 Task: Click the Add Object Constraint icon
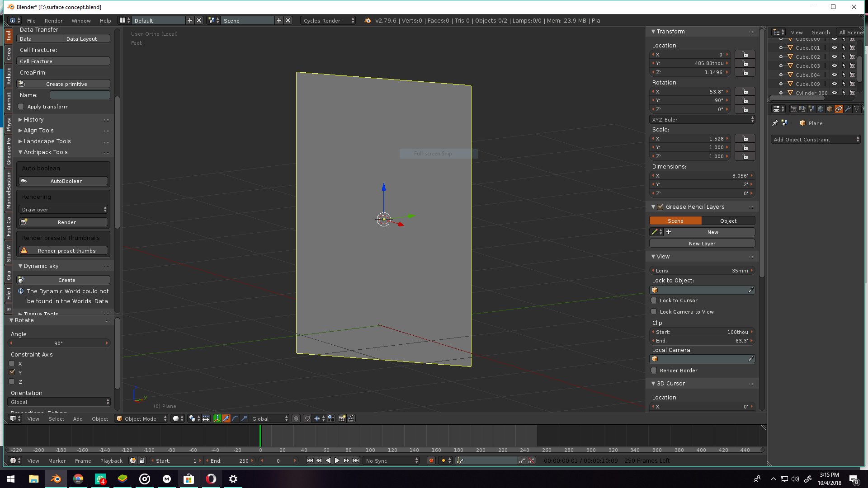pos(817,140)
